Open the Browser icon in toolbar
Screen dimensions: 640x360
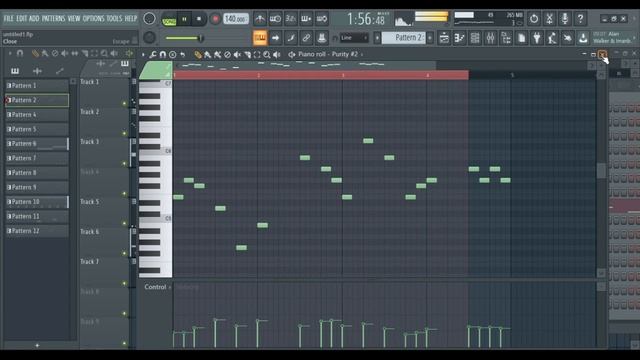pos(506,38)
